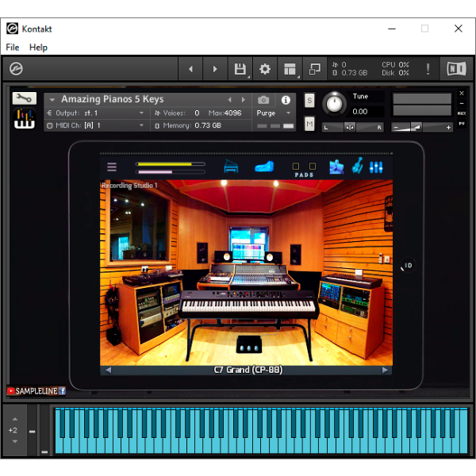Viewport: 476px width, 476px height.
Task: Open instrument edit mode with wrench icon
Action: click(x=25, y=98)
